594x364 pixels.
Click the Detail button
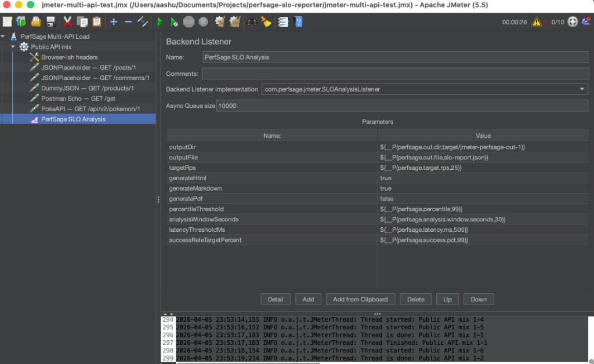coord(276,299)
